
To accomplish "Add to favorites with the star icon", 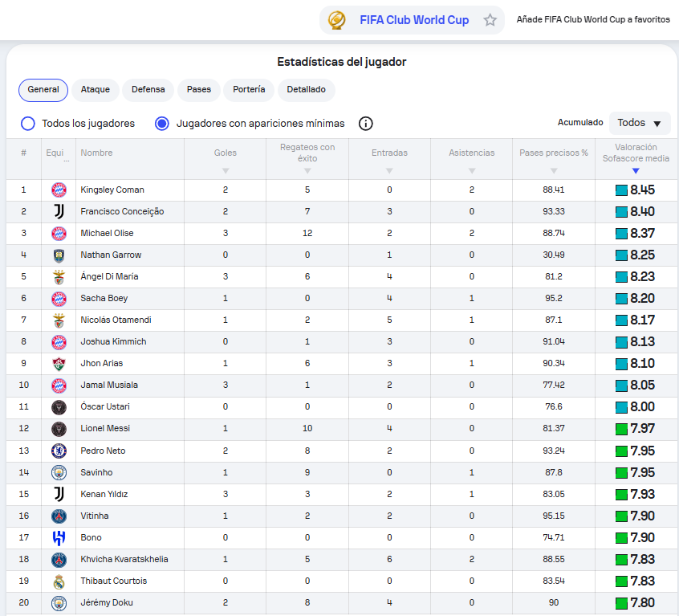I will point(490,20).
